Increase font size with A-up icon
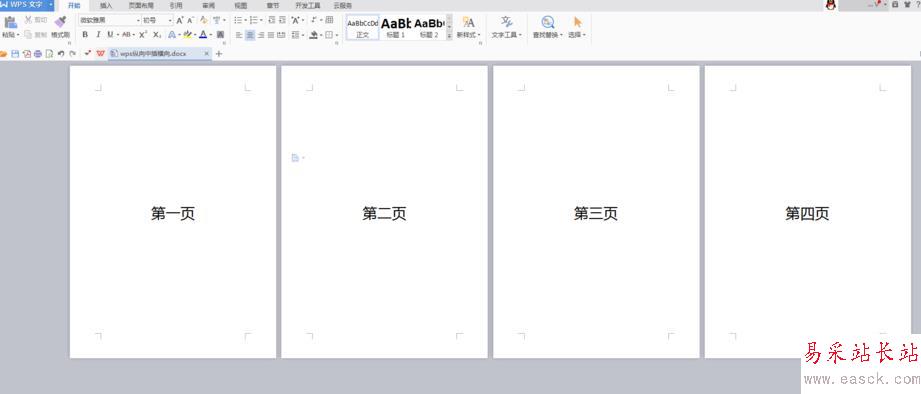 180,20
